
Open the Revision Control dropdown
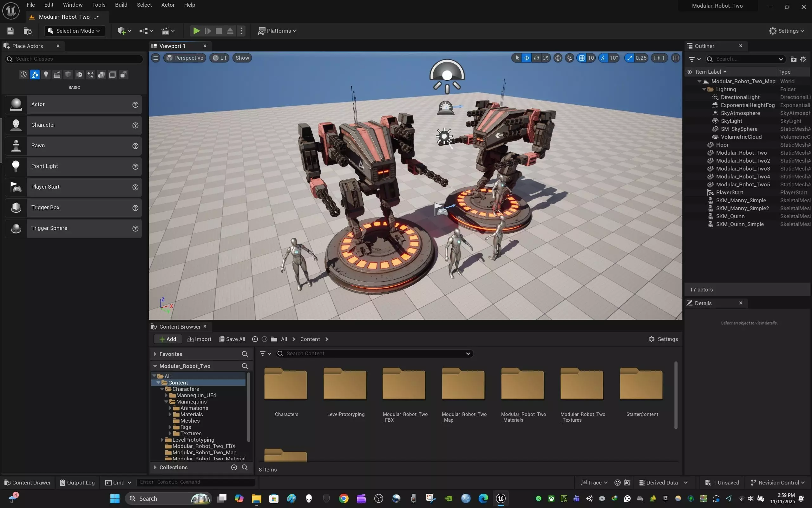[x=778, y=483]
